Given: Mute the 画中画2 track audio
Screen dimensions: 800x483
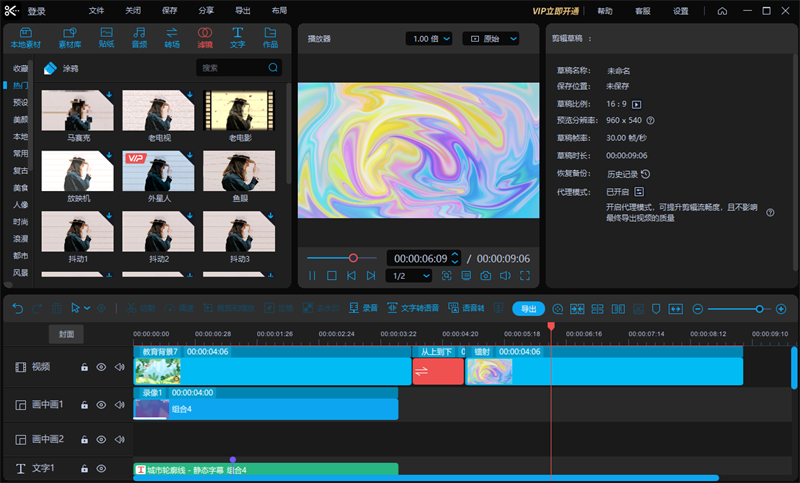Looking at the screenshot, I should pyautogui.click(x=119, y=439).
